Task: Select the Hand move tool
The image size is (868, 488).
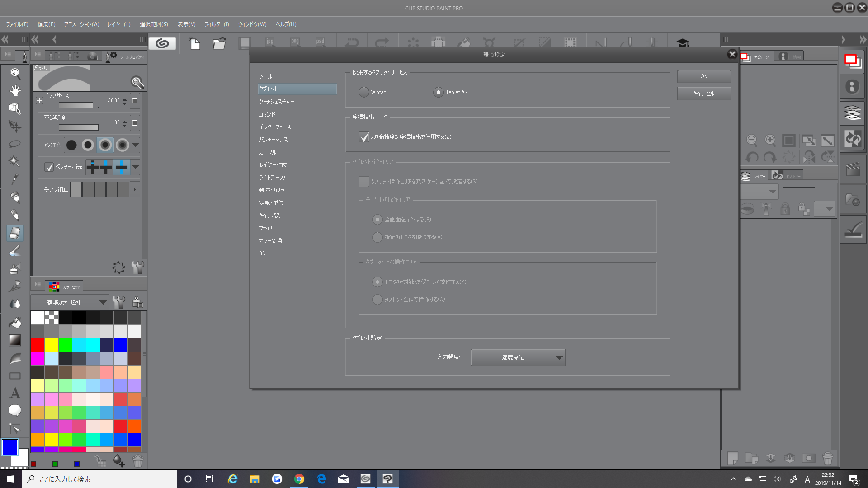Action: point(15,91)
